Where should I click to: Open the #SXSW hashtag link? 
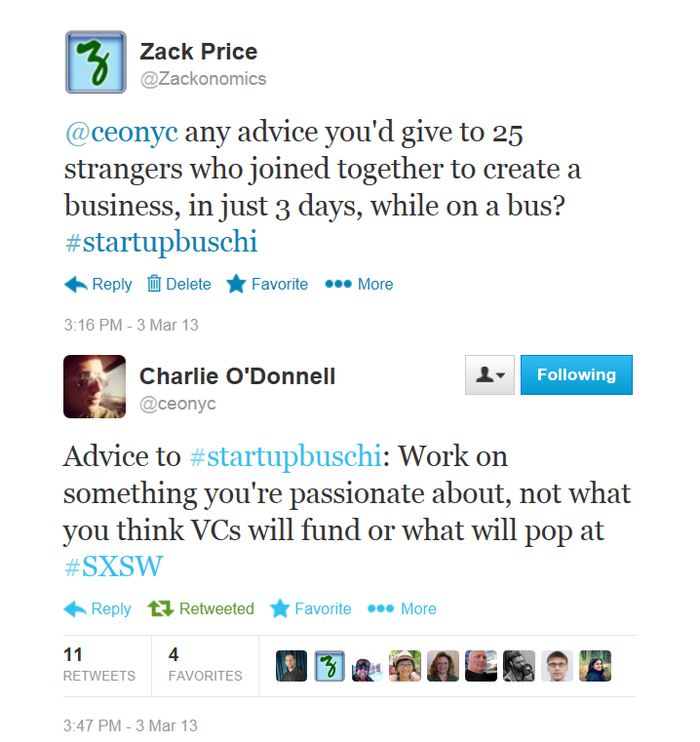pos(114,566)
